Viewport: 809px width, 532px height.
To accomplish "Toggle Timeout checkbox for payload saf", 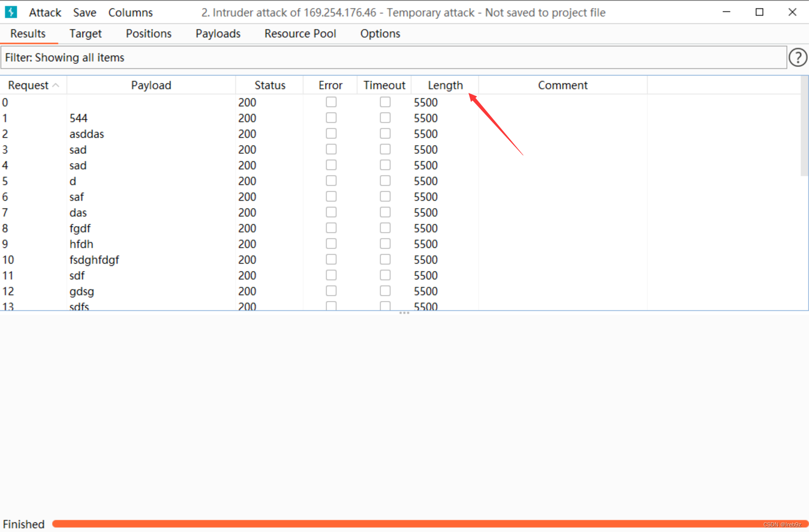I will (x=385, y=196).
